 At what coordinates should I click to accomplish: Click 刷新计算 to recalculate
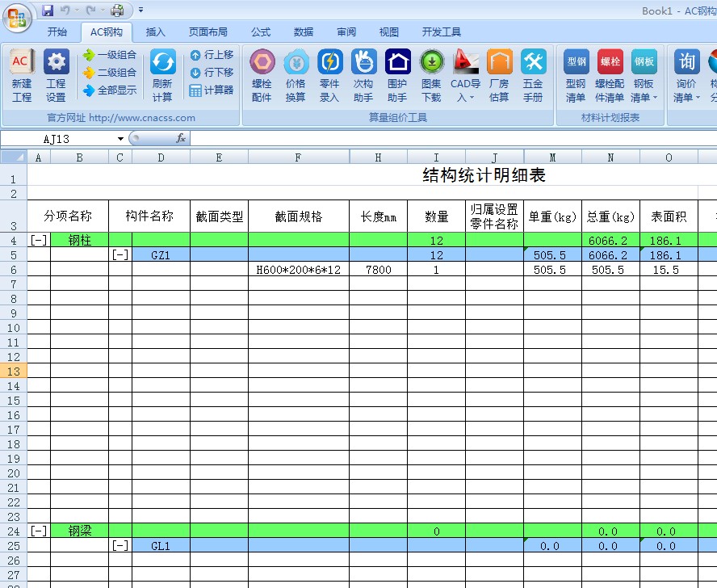pos(162,76)
